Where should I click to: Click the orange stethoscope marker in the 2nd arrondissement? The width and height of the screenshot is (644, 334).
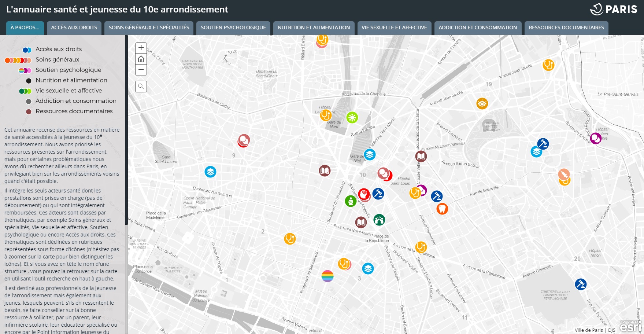(290, 239)
